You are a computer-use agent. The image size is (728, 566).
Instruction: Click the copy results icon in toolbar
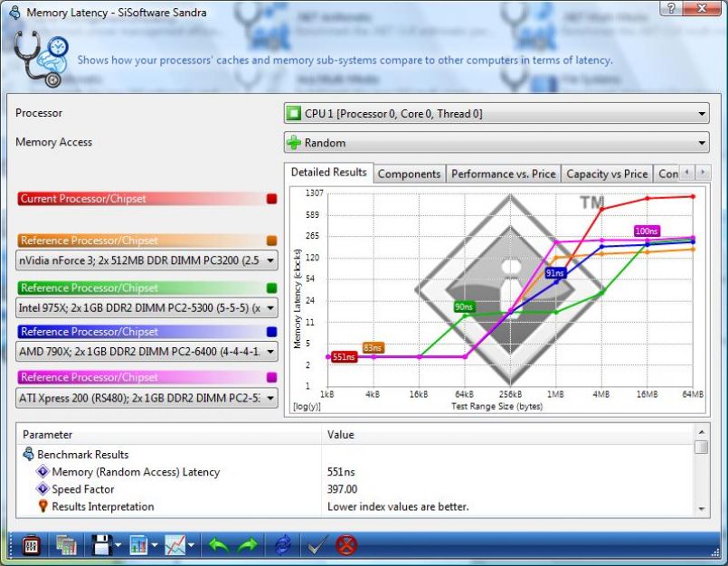(65, 545)
